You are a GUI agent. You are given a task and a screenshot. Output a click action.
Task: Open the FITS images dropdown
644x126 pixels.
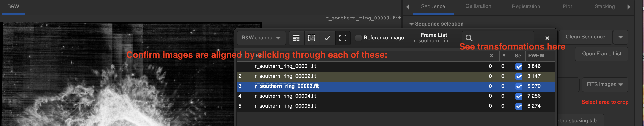(x=605, y=85)
